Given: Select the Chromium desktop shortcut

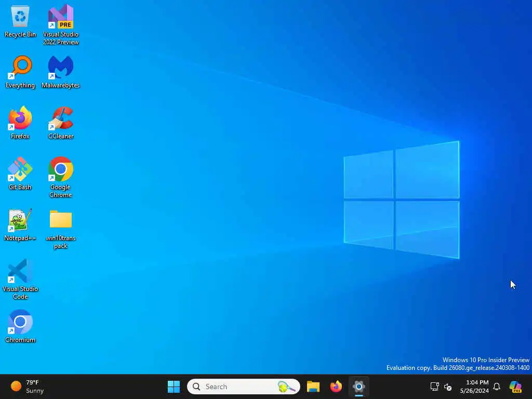Looking at the screenshot, I should 20,326.
